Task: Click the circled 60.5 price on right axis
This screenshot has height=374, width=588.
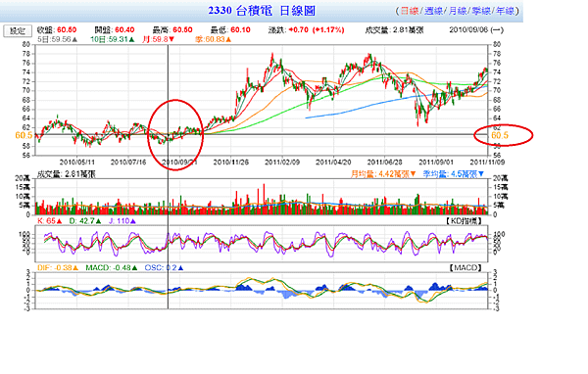Action: 500,135
